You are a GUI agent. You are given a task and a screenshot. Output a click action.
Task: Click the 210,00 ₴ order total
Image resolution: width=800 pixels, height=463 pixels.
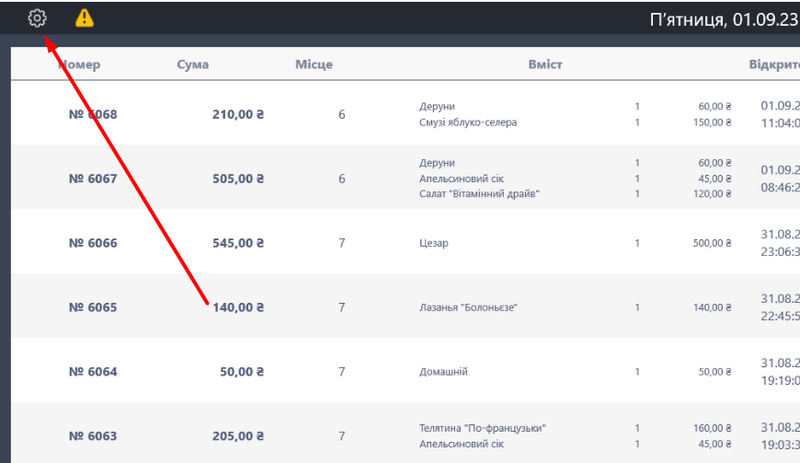pyautogui.click(x=237, y=114)
